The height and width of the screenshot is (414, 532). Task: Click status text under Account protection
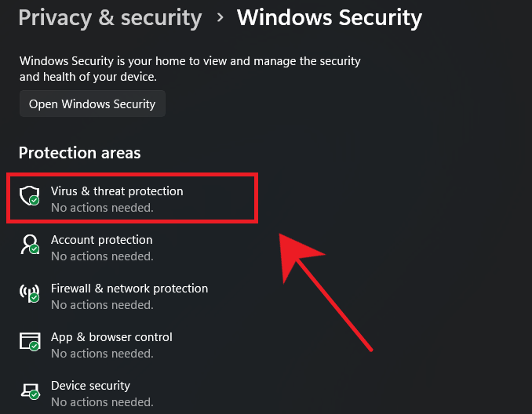pos(102,256)
